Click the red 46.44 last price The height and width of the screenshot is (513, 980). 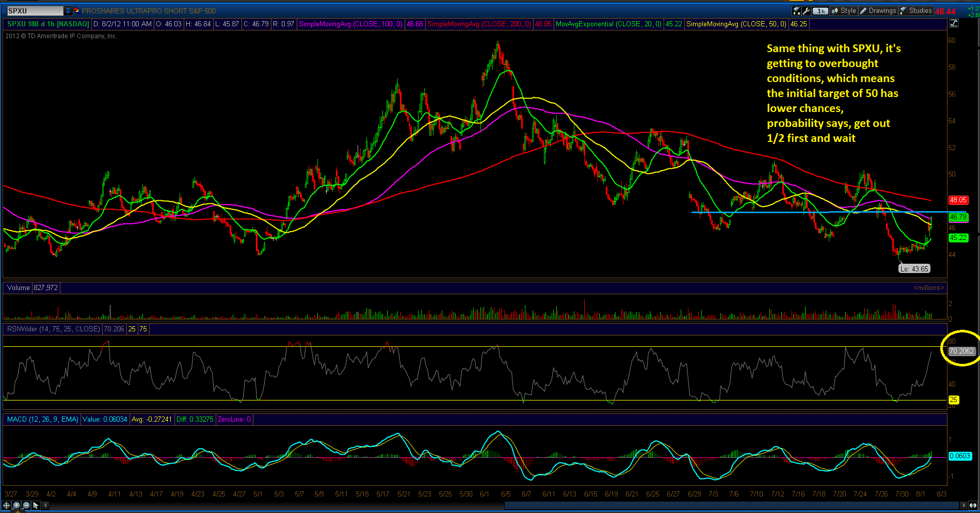[945, 11]
